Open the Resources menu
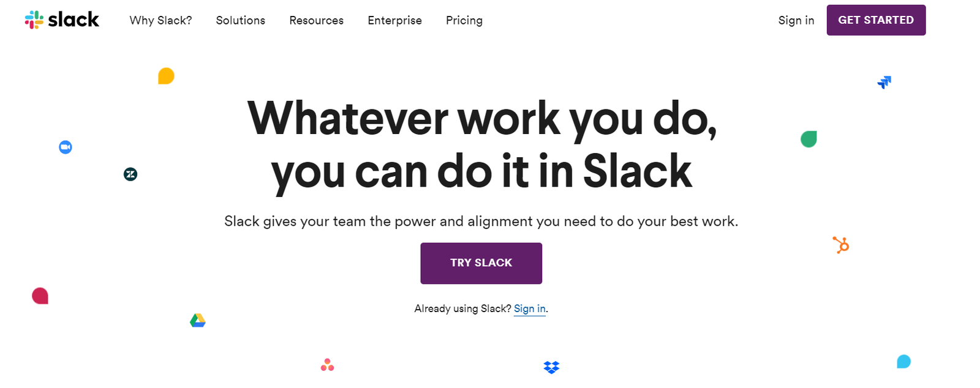 (316, 20)
